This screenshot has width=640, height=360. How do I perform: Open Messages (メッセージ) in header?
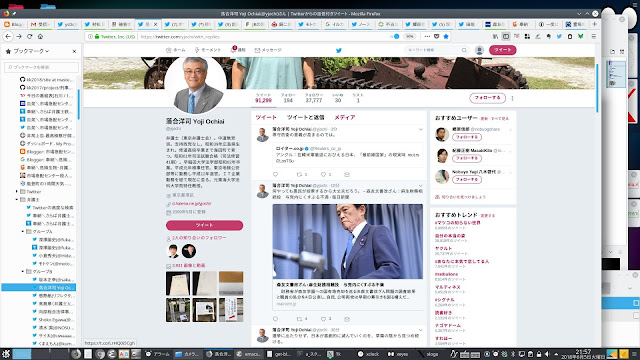268,50
